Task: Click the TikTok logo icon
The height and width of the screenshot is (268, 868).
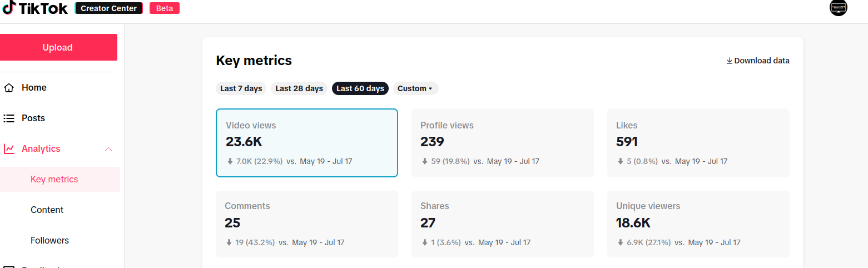Action: tap(9, 8)
